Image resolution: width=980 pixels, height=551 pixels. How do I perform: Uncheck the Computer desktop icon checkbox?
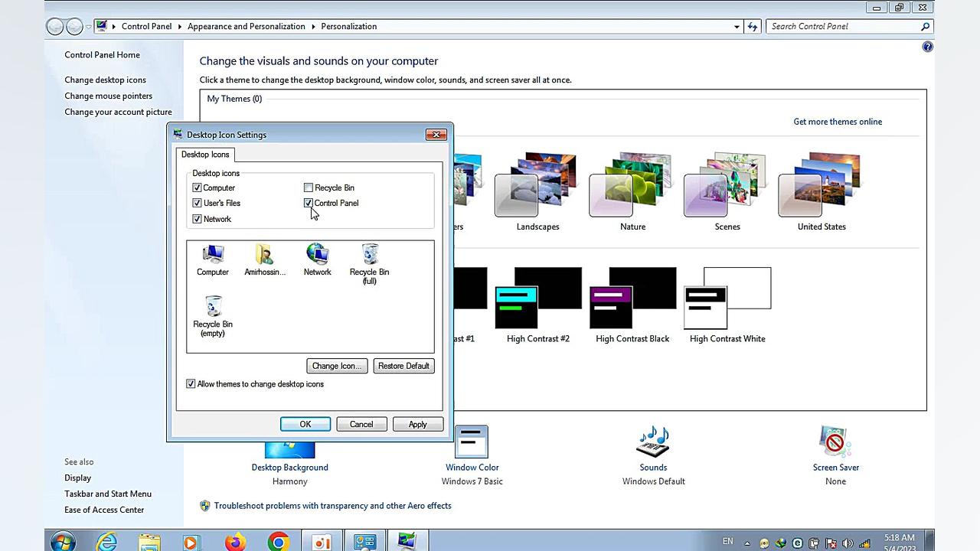(197, 187)
